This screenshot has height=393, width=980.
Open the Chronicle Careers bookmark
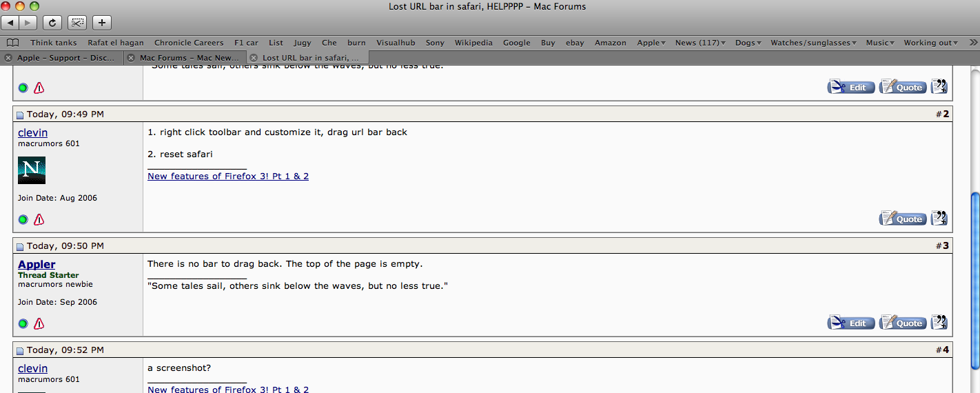189,43
